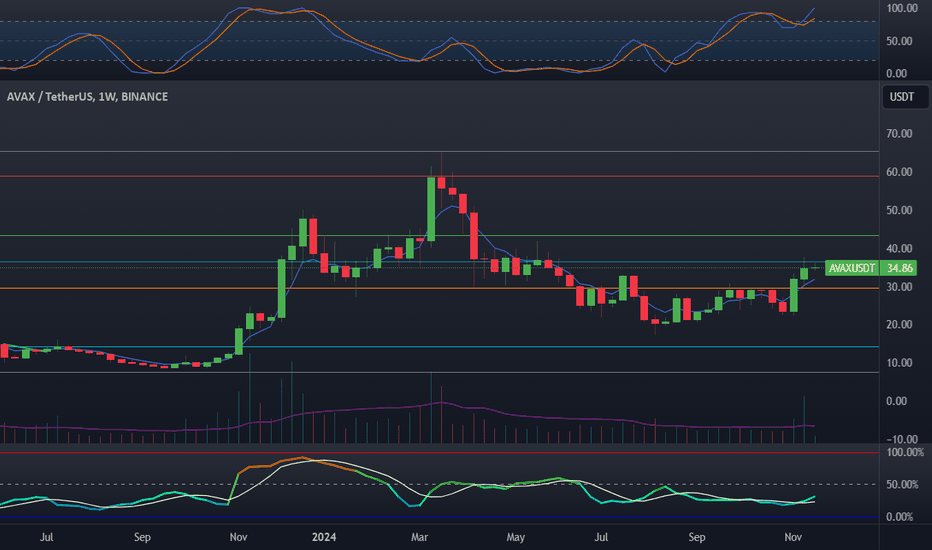Click the 2024 year label on time axis
The image size is (932, 550).
point(324,537)
